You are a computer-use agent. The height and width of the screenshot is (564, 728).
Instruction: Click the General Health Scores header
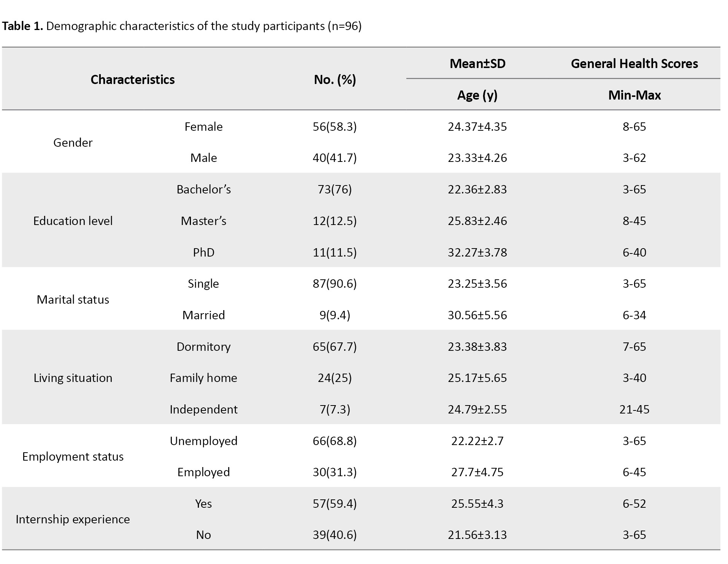point(634,63)
